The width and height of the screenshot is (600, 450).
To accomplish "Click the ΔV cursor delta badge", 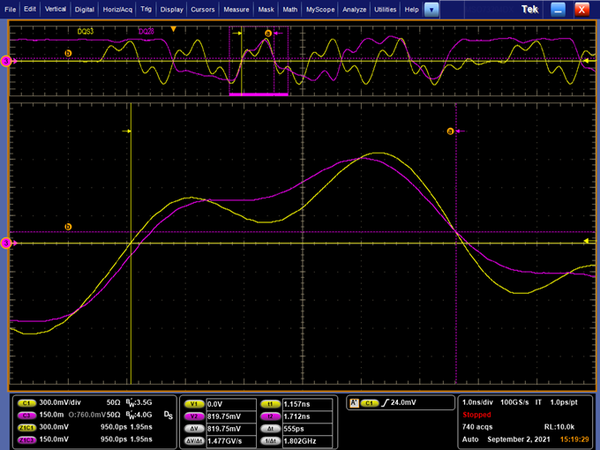I will [196, 426].
